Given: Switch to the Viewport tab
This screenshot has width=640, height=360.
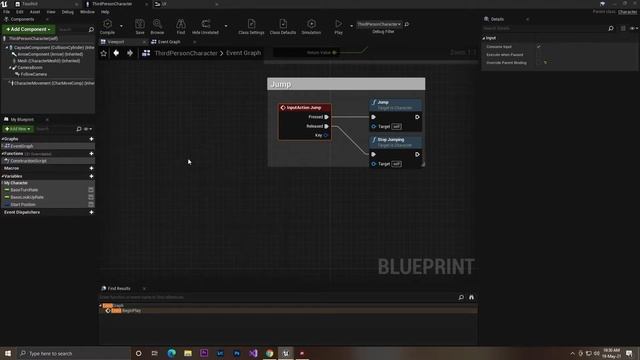Looking at the screenshot, I should 116,42.
